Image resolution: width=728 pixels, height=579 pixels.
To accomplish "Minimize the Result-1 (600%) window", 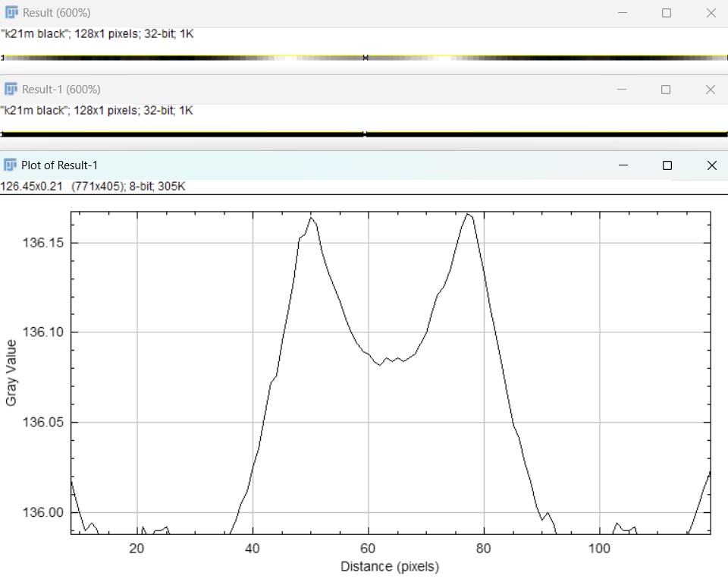I will click(x=622, y=89).
